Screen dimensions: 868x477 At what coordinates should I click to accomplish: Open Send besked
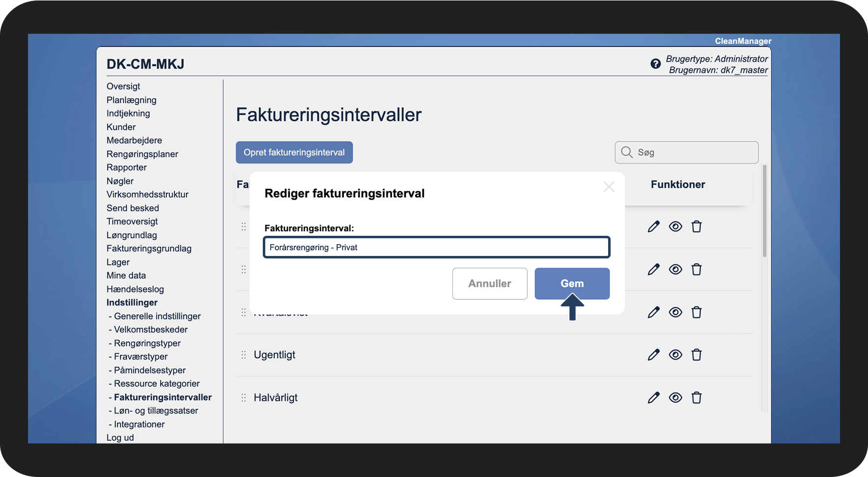click(x=133, y=208)
